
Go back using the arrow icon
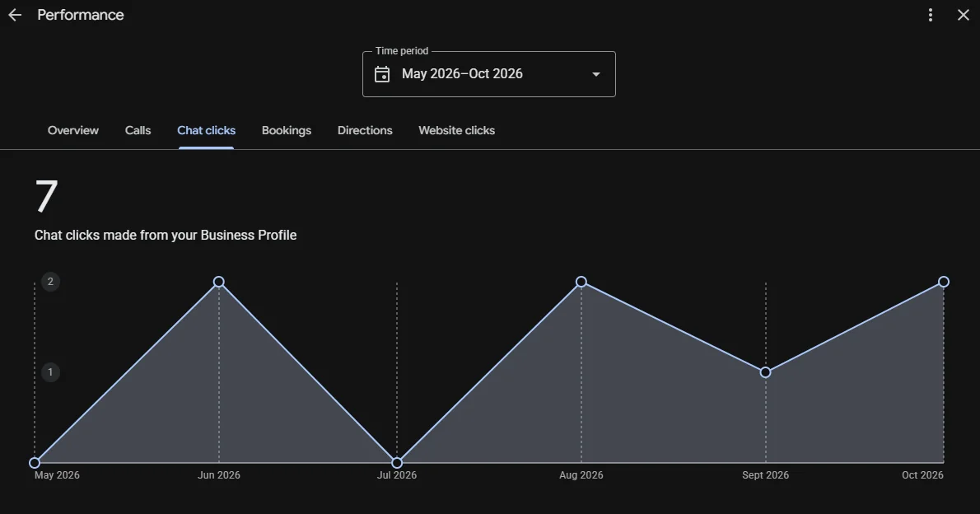pos(15,15)
